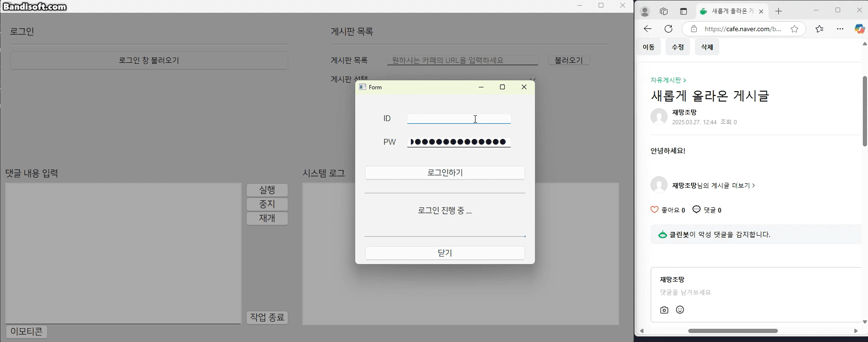Open the Copilot icon in browser
Screen dimensions: 868x342
click(x=860, y=29)
